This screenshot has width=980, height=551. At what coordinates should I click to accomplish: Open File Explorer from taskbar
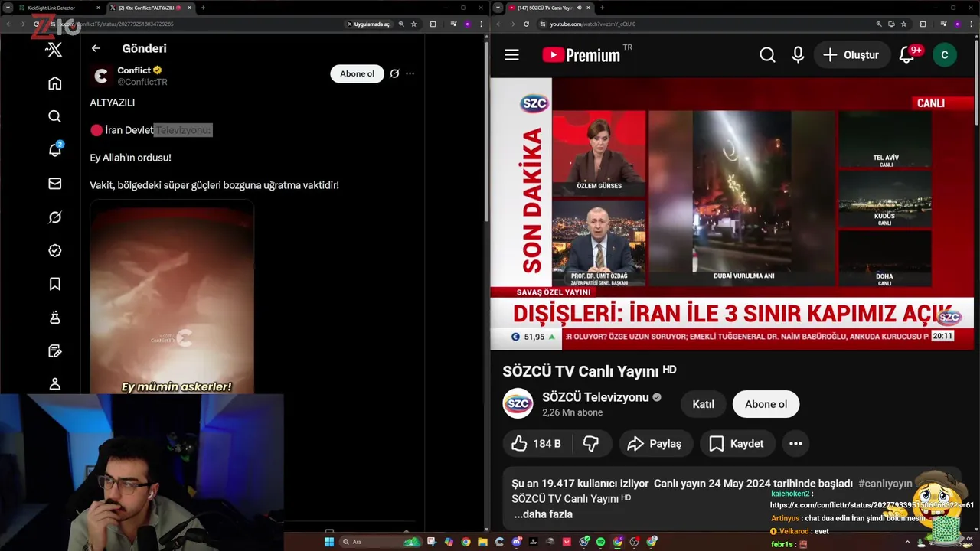(x=482, y=542)
